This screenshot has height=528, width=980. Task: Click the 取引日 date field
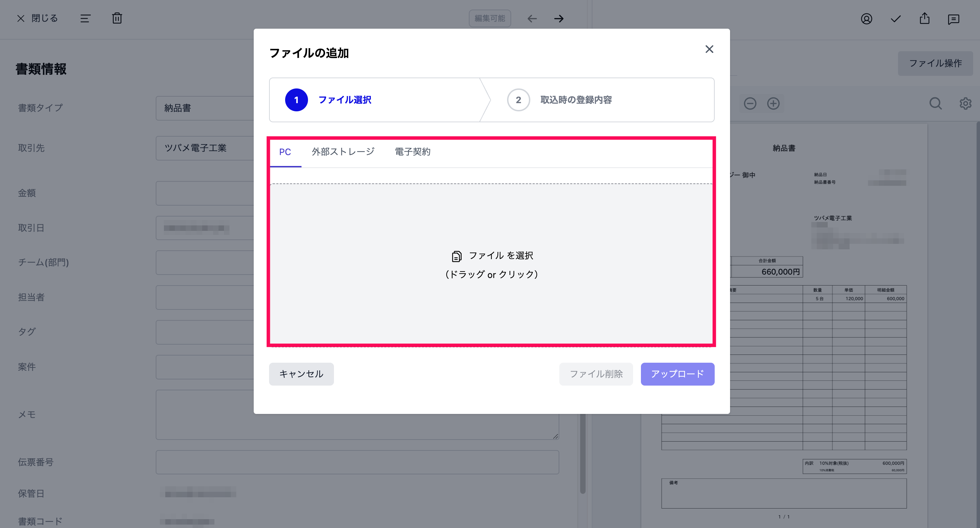click(205, 228)
